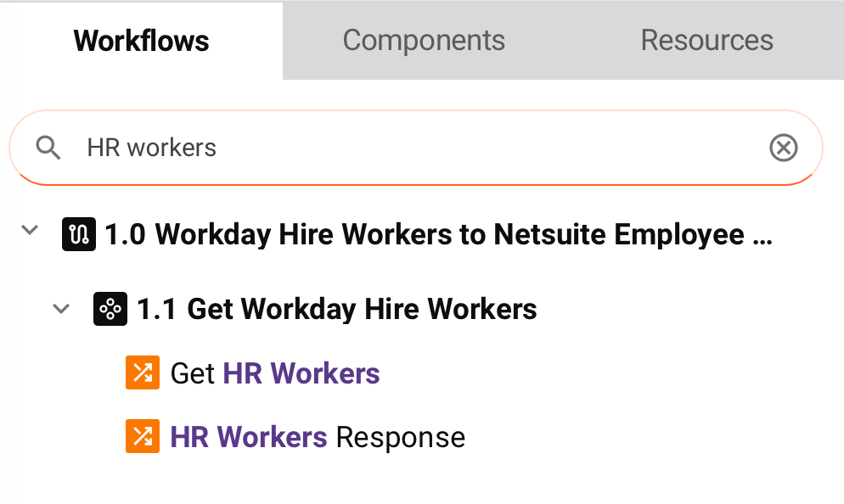Click the orange HR Workers Response icon

[x=142, y=437]
